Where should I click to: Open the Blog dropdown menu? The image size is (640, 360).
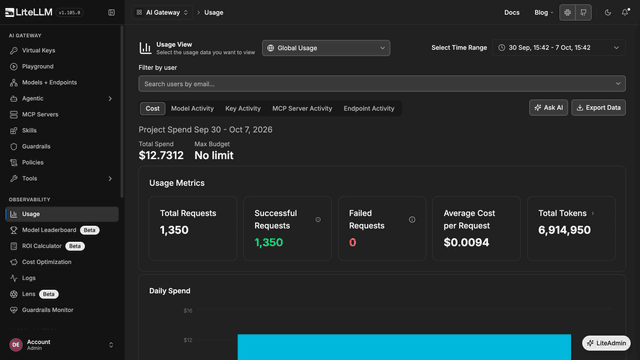(x=544, y=13)
